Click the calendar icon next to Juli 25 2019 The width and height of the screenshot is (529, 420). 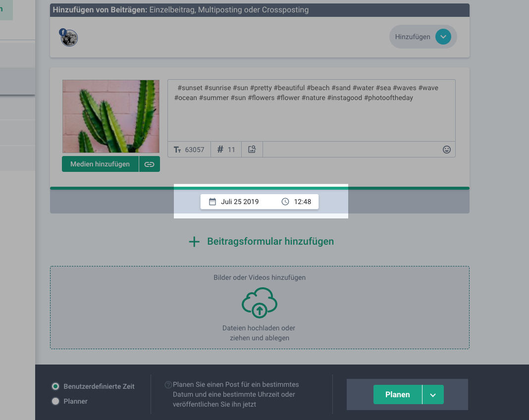[x=212, y=202]
